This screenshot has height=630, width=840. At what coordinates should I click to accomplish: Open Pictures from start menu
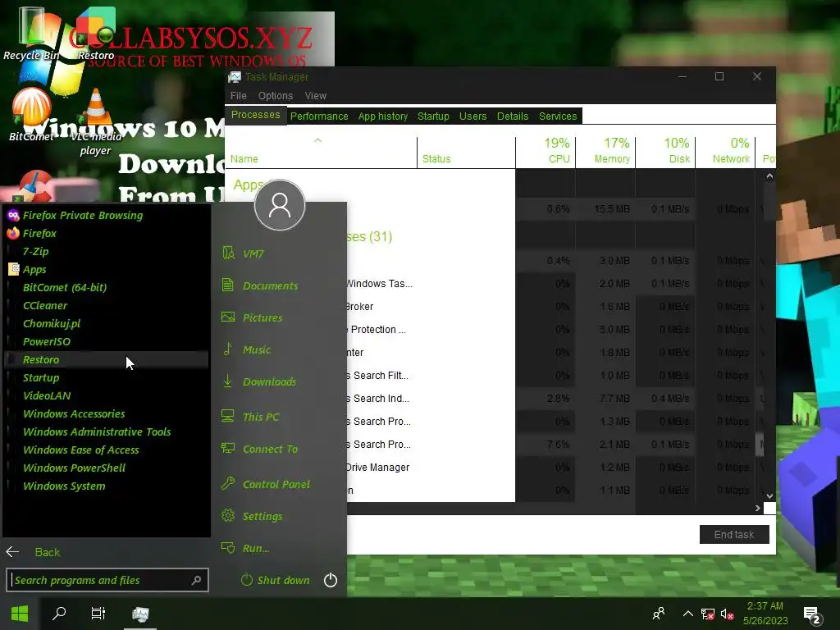click(x=253, y=317)
